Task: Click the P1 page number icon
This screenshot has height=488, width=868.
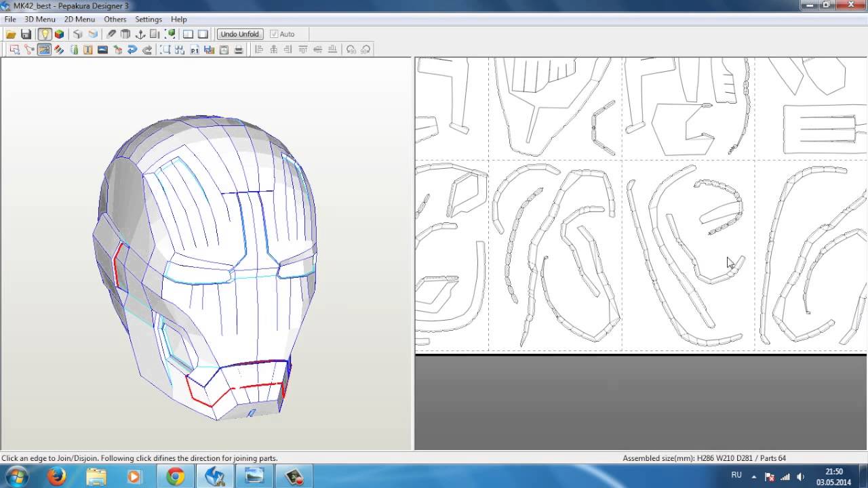Action: click(x=195, y=49)
